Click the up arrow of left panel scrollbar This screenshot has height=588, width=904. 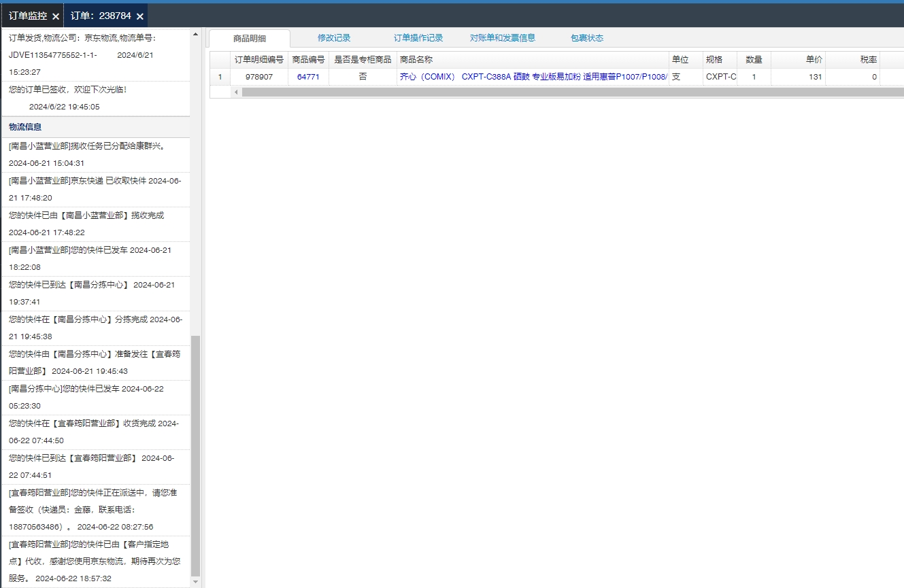click(196, 33)
